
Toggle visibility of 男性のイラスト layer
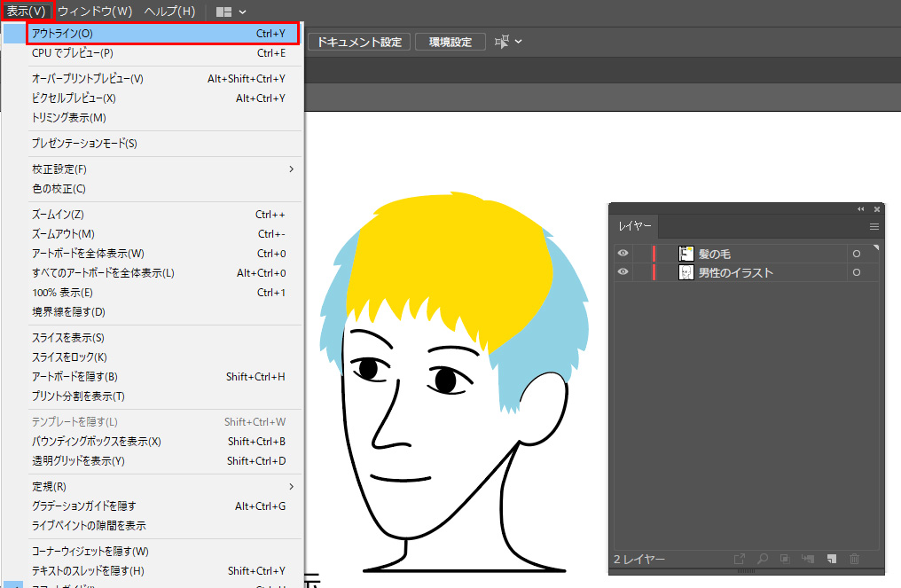pos(623,272)
